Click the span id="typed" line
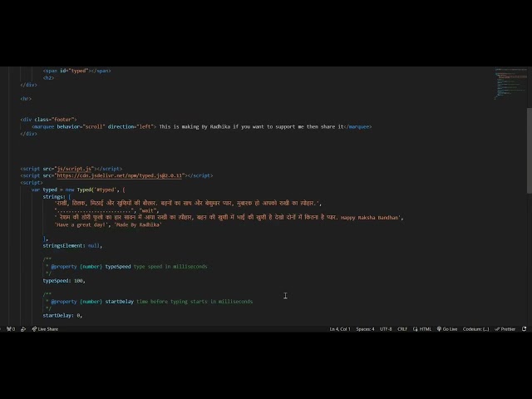 (x=77, y=71)
